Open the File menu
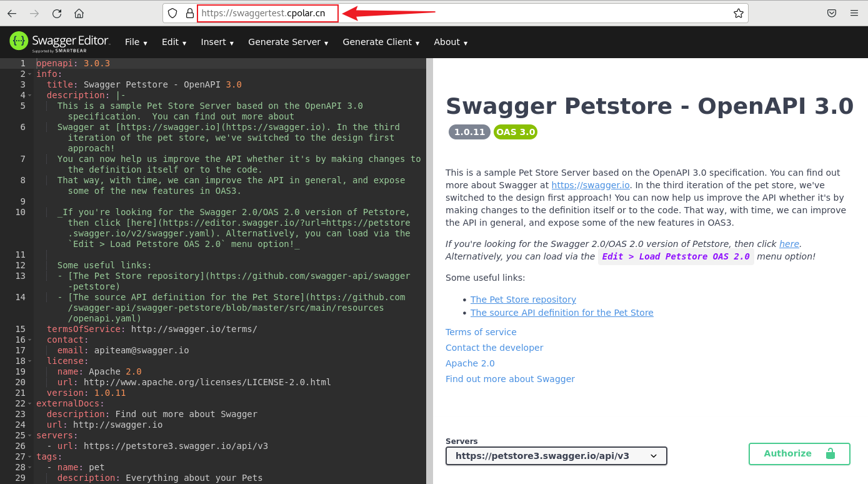The image size is (868, 484). coord(136,42)
